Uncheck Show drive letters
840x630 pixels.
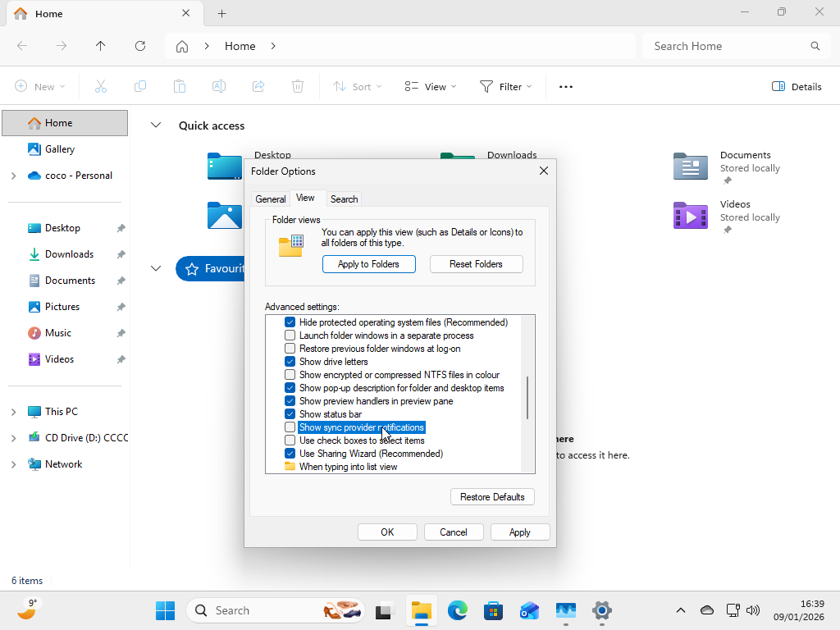tap(290, 361)
